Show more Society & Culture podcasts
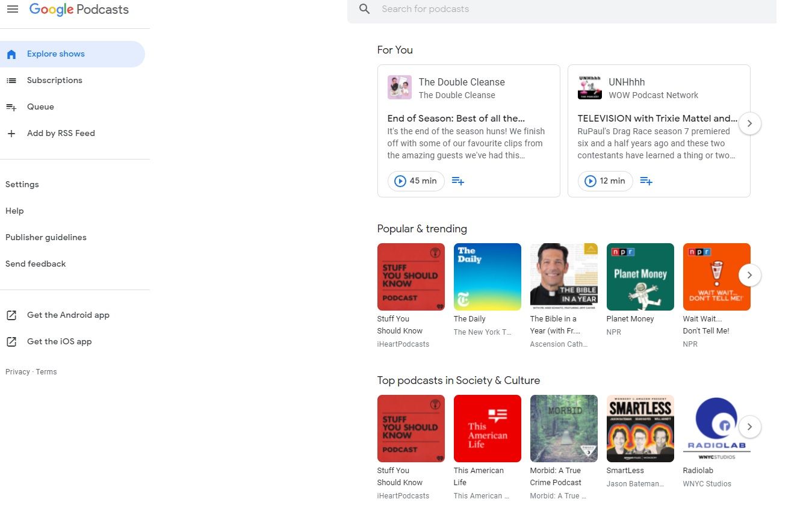Image resolution: width=812 pixels, height=505 pixels. click(749, 427)
